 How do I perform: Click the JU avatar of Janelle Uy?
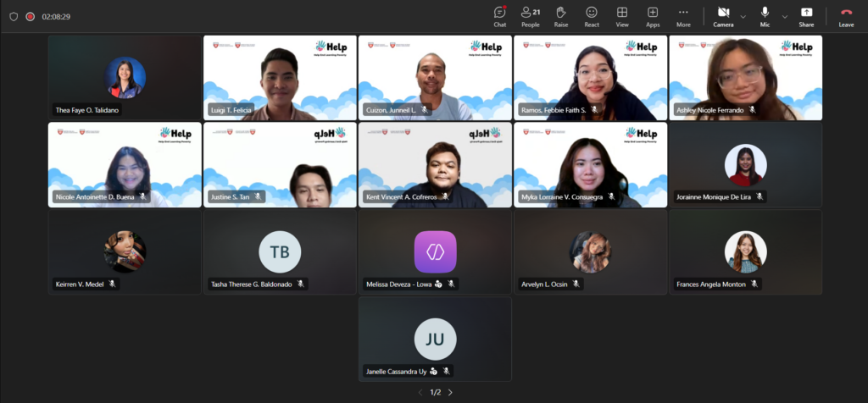(x=435, y=339)
